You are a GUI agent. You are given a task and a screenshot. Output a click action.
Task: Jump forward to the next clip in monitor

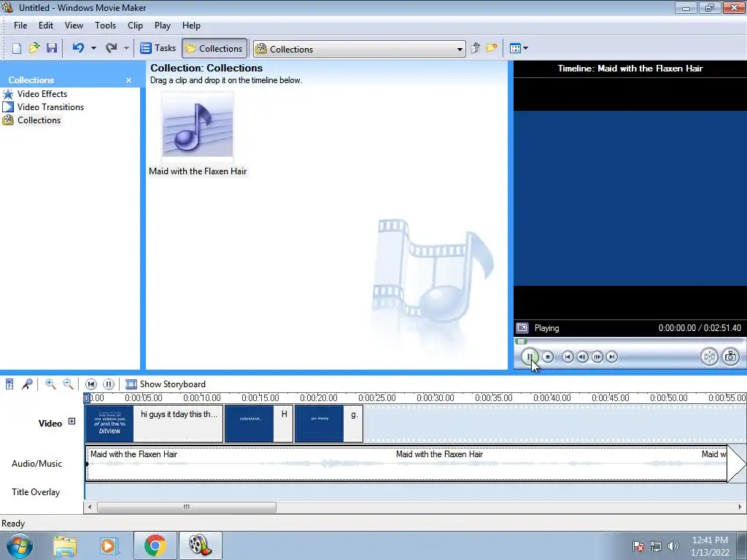pyautogui.click(x=612, y=357)
